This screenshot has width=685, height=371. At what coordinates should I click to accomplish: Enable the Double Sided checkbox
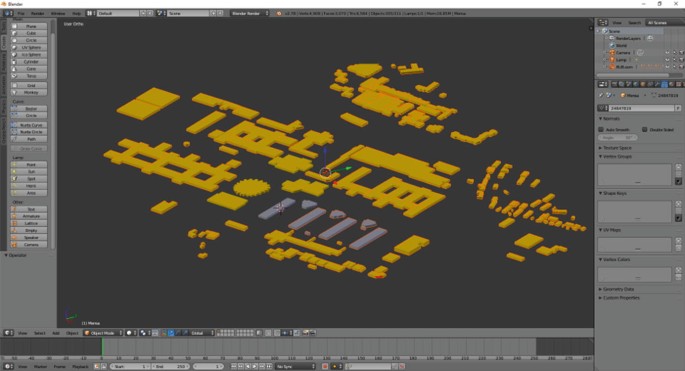point(644,130)
